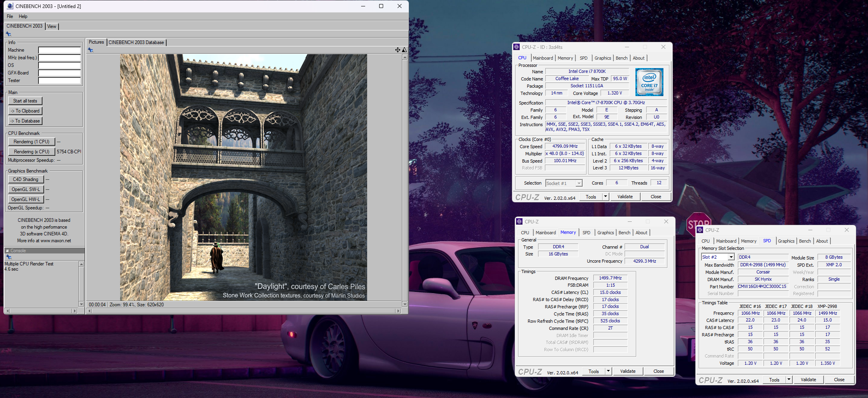Click the picture vertical scrollbar track
868x398 pixels.
point(405,181)
